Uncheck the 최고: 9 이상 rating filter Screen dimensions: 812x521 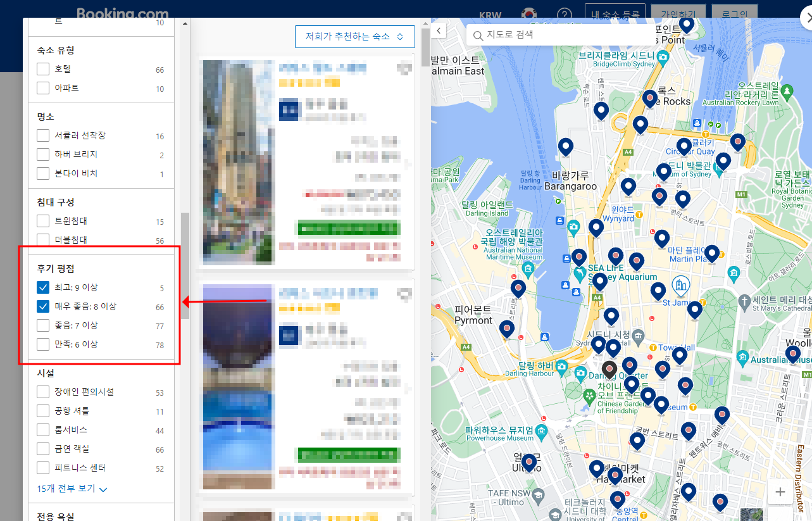(43, 287)
